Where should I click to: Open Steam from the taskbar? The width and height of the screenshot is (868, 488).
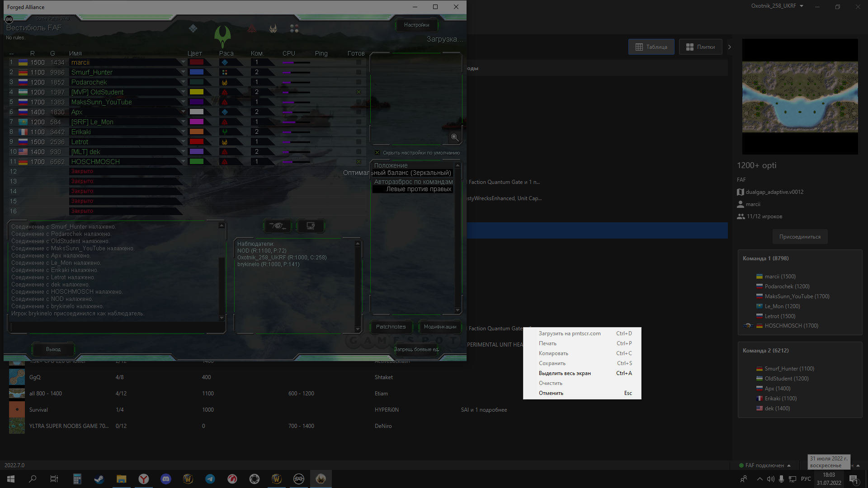(99, 479)
